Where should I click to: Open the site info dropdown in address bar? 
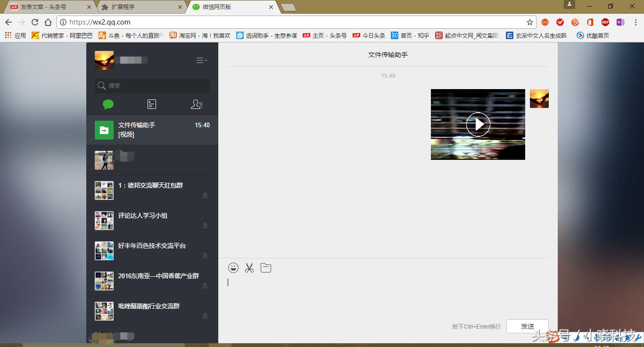click(63, 22)
